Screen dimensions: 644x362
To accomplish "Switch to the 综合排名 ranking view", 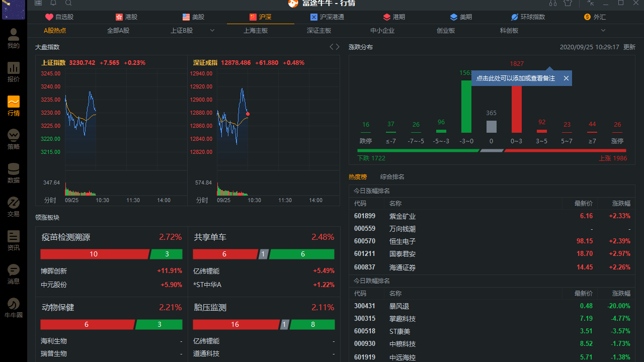I will click(x=392, y=176).
